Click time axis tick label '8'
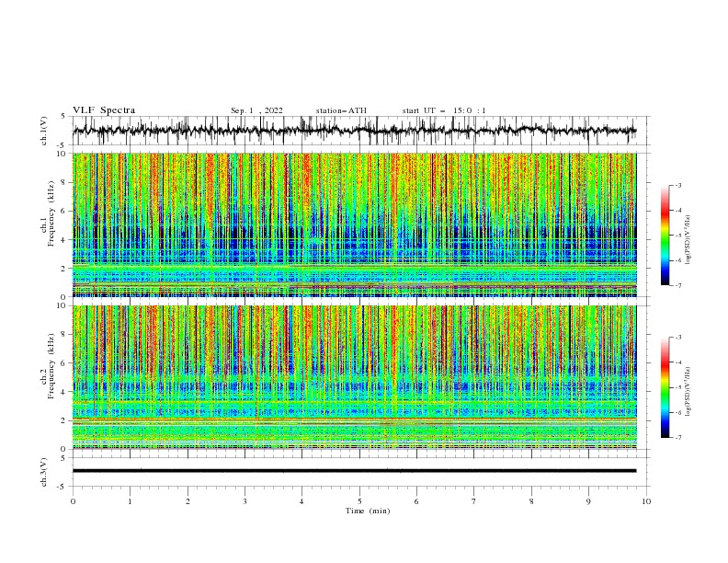 [x=531, y=501]
